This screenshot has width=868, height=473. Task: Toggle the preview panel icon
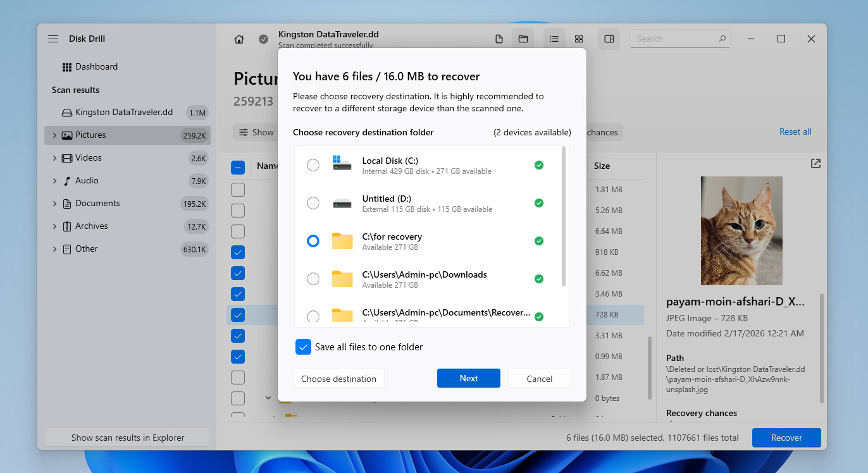pyautogui.click(x=609, y=39)
